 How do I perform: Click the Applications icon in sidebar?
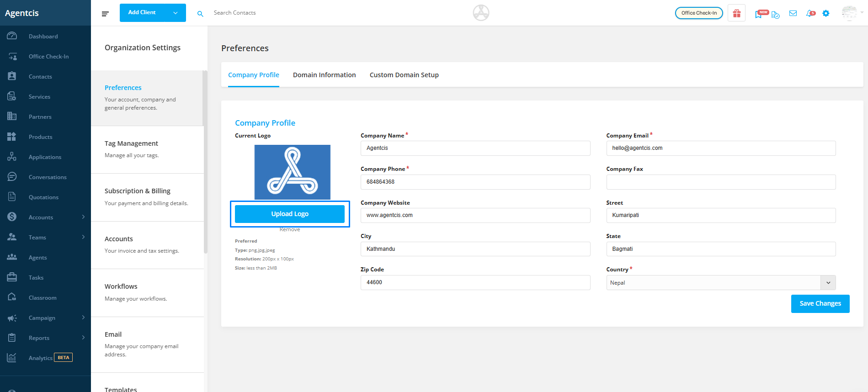coord(12,157)
